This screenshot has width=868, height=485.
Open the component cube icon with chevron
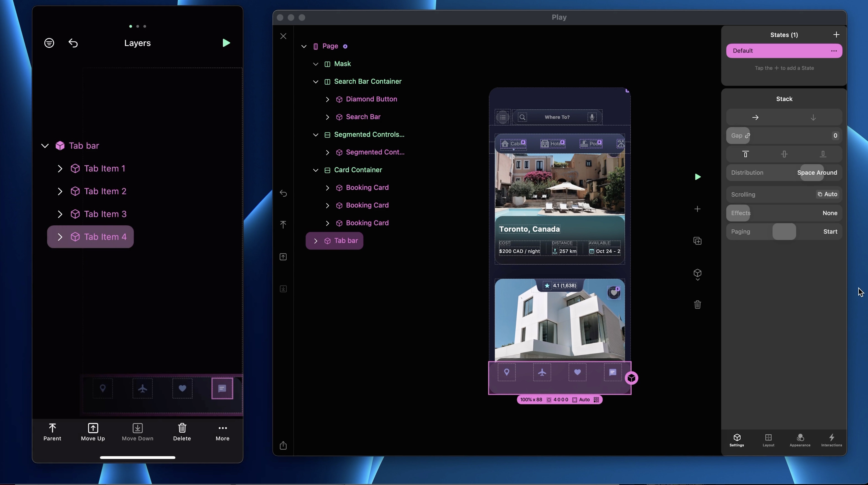tap(697, 274)
